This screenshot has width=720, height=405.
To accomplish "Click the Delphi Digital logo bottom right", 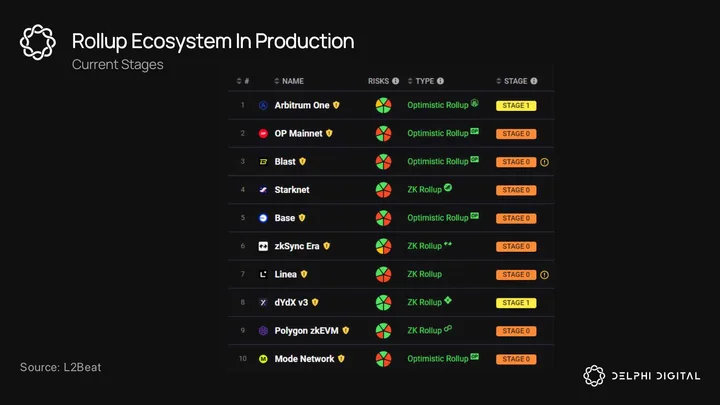I will [x=641, y=376].
